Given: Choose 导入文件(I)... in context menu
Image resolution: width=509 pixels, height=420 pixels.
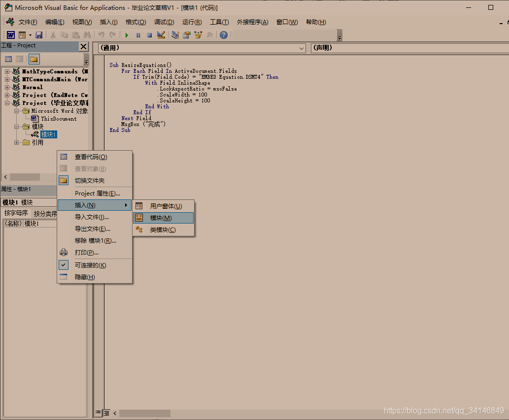Looking at the screenshot, I should click(95, 217).
